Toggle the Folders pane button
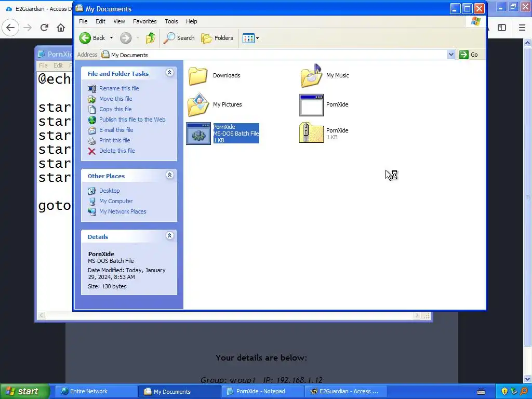532x399 pixels. click(217, 38)
